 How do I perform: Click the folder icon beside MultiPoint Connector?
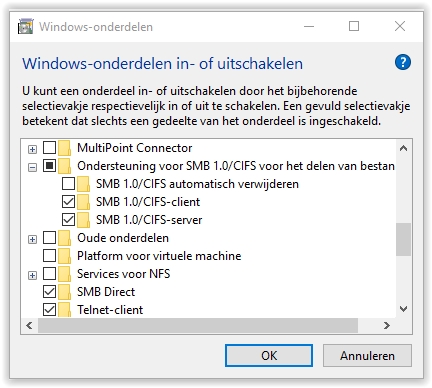(x=65, y=148)
